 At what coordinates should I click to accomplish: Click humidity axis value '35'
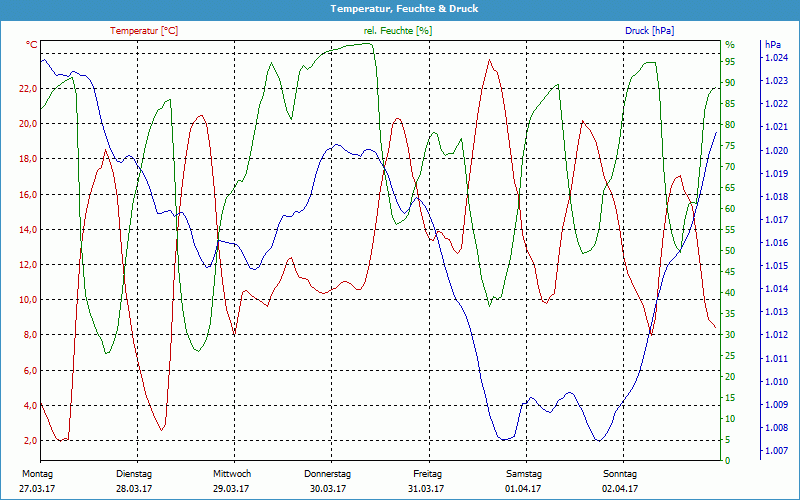(730, 314)
